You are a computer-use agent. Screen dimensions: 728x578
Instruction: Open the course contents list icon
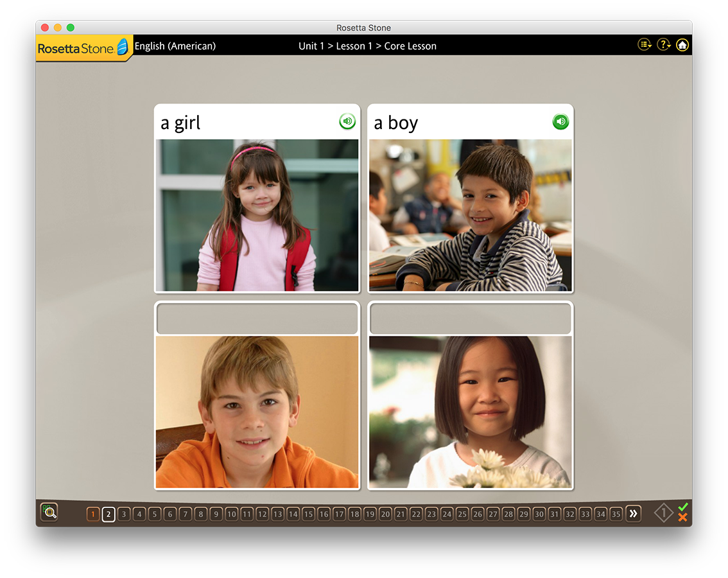pyautogui.click(x=643, y=44)
